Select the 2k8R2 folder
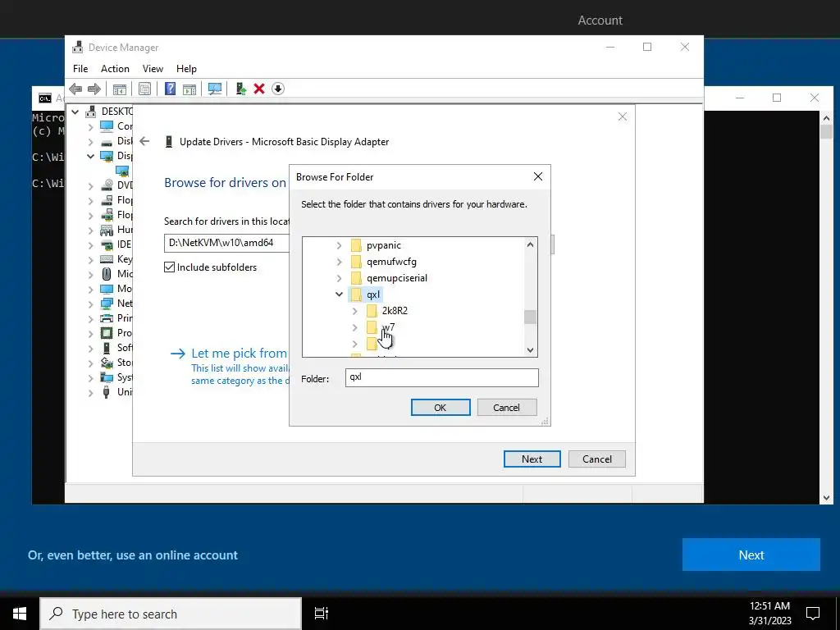 [395, 311]
